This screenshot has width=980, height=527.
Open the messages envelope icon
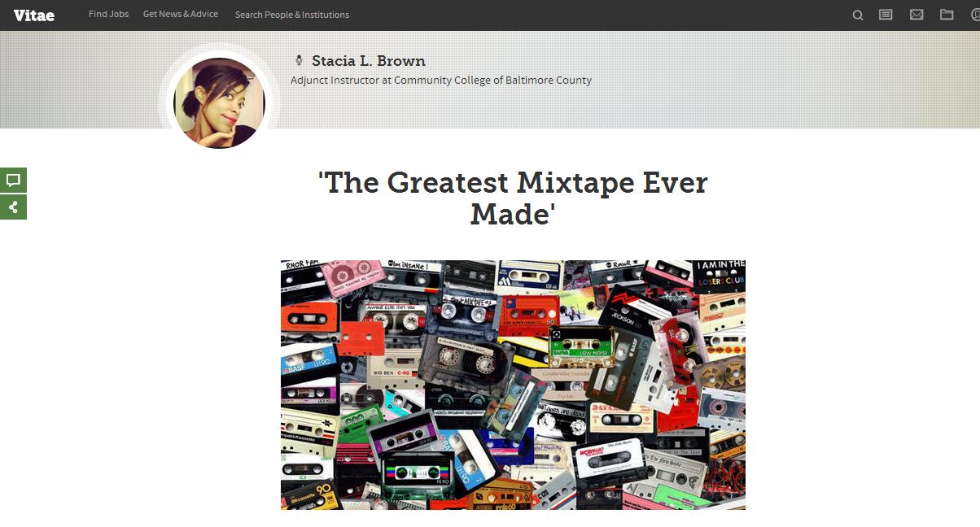tap(917, 15)
